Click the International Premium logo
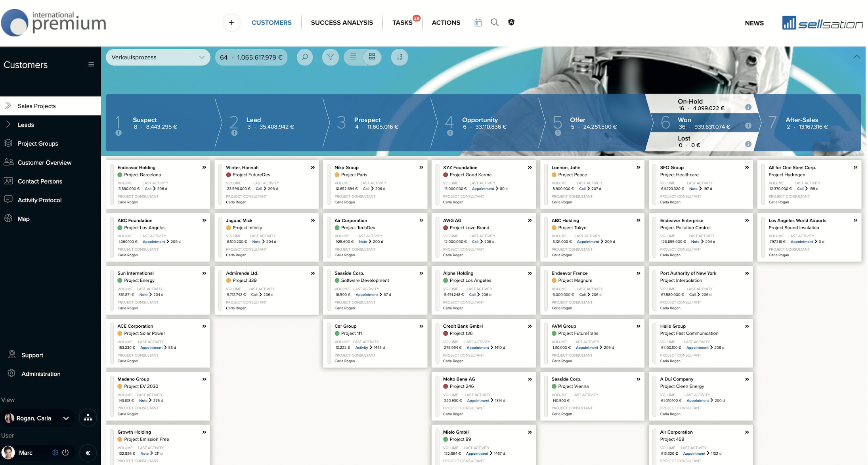This screenshot has width=868, height=465. (54, 23)
